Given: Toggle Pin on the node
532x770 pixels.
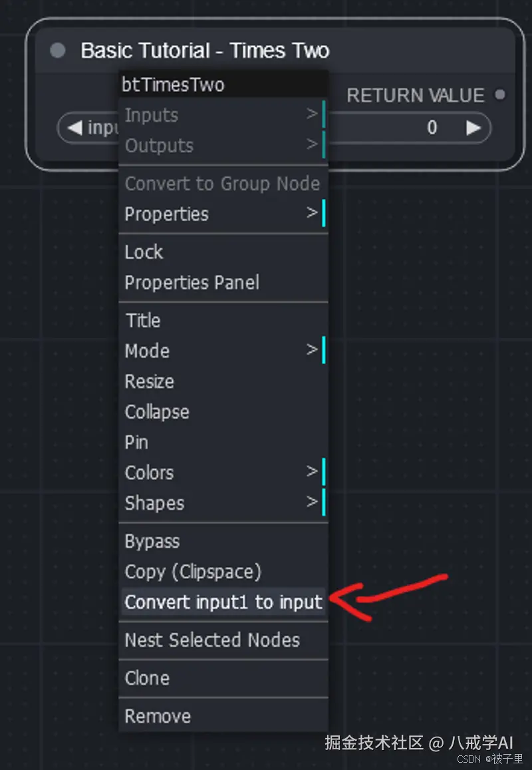Looking at the screenshot, I should [x=137, y=443].
